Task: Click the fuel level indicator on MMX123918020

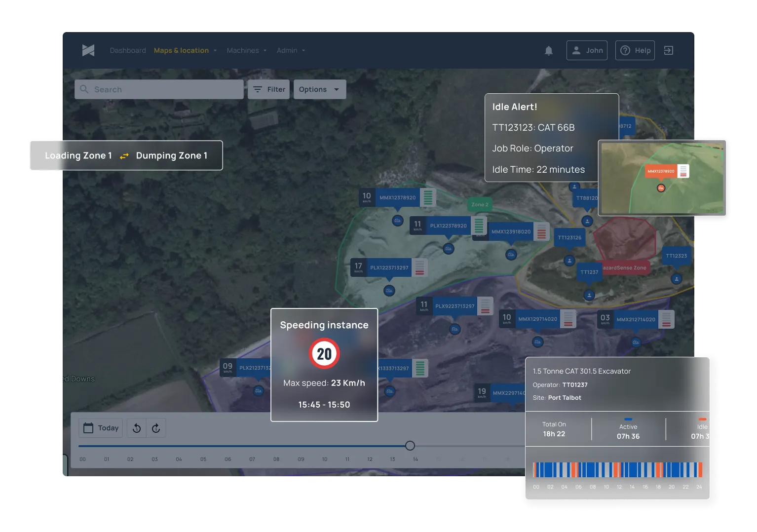Action: point(541,231)
